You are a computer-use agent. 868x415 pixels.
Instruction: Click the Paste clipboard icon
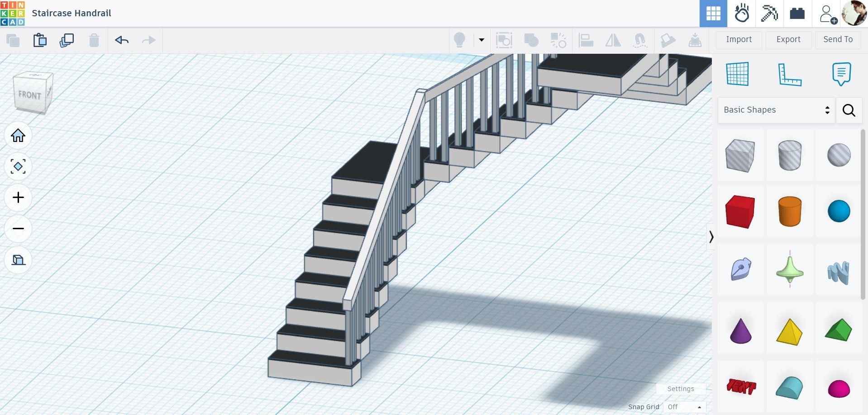click(x=40, y=40)
